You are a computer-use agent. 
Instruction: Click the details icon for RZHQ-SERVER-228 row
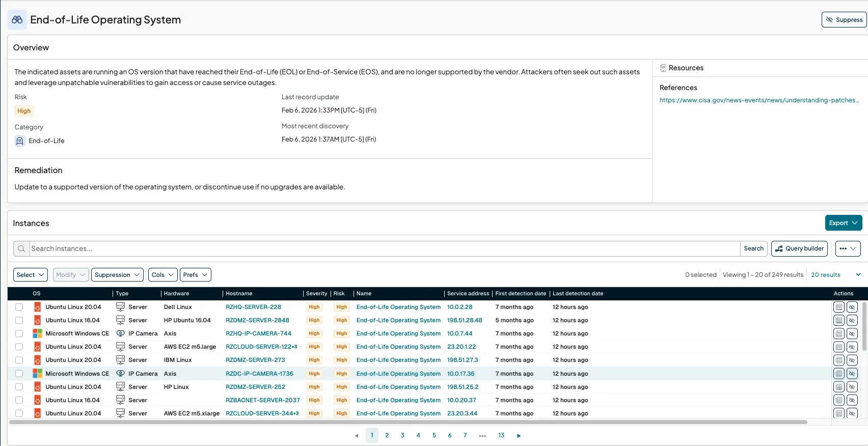click(838, 307)
